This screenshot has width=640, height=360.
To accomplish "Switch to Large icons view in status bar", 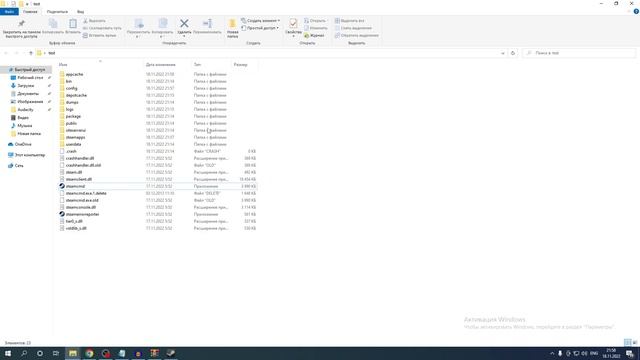I will [x=635, y=342].
